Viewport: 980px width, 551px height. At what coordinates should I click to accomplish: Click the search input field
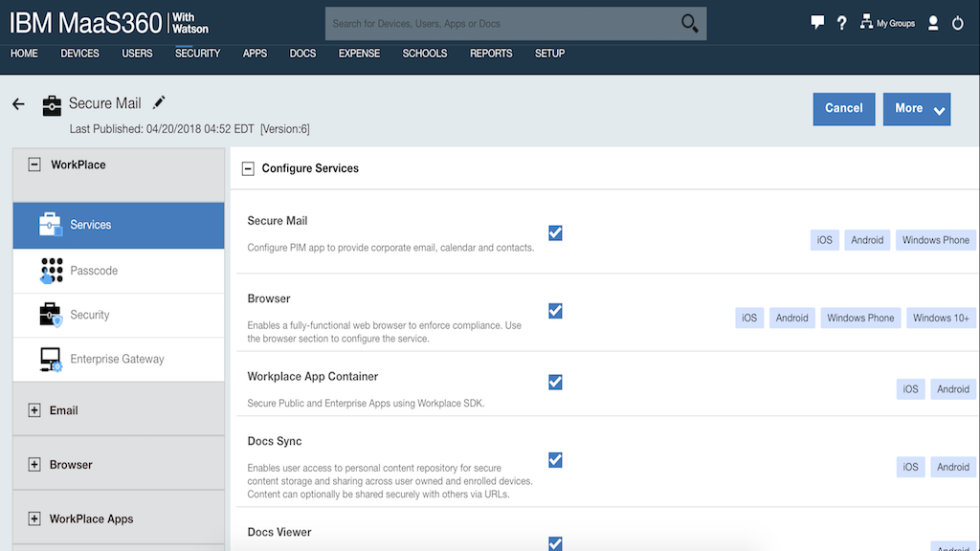click(498, 24)
